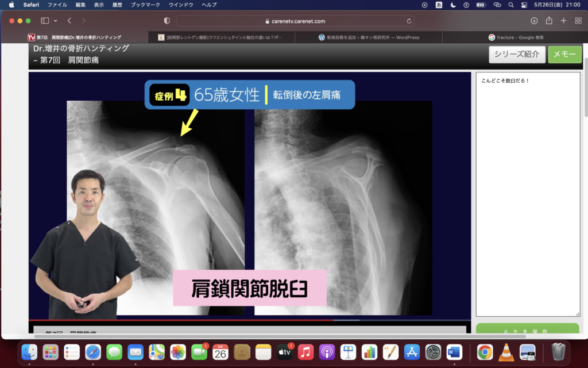This screenshot has height=368, width=588.
Task: Open Control Center from the menu bar
Action: pos(524,5)
